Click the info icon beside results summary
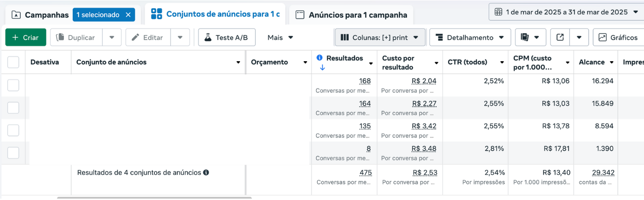Viewport: 644px width, 200px height. tap(206, 173)
